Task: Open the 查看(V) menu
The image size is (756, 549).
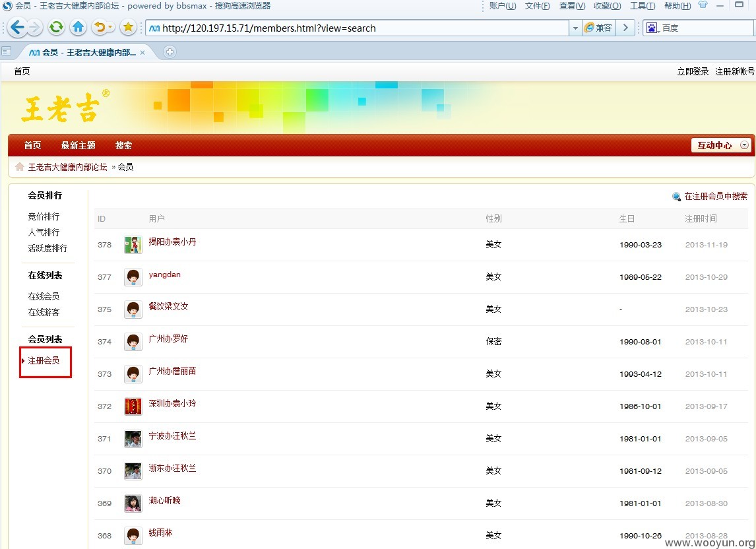Action: coord(572,6)
